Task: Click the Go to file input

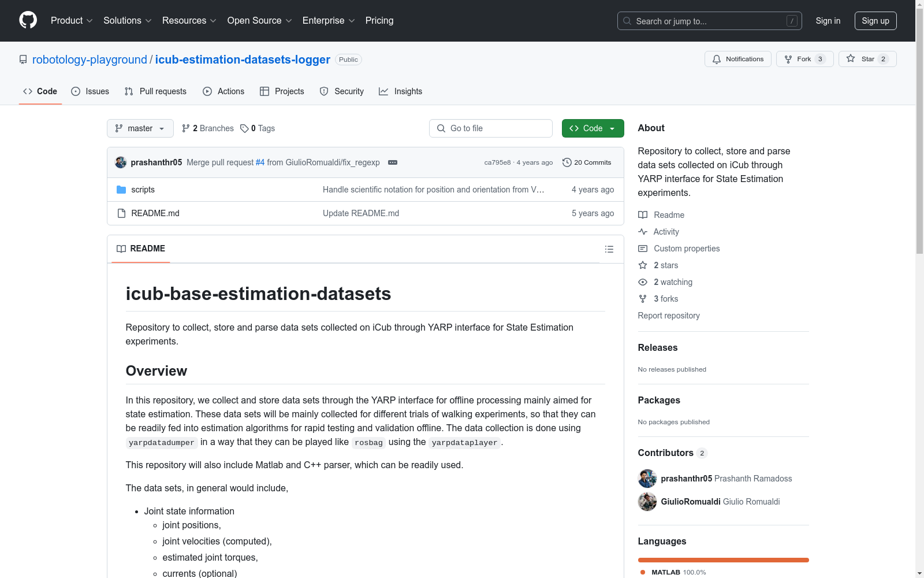Action: pyautogui.click(x=491, y=128)
